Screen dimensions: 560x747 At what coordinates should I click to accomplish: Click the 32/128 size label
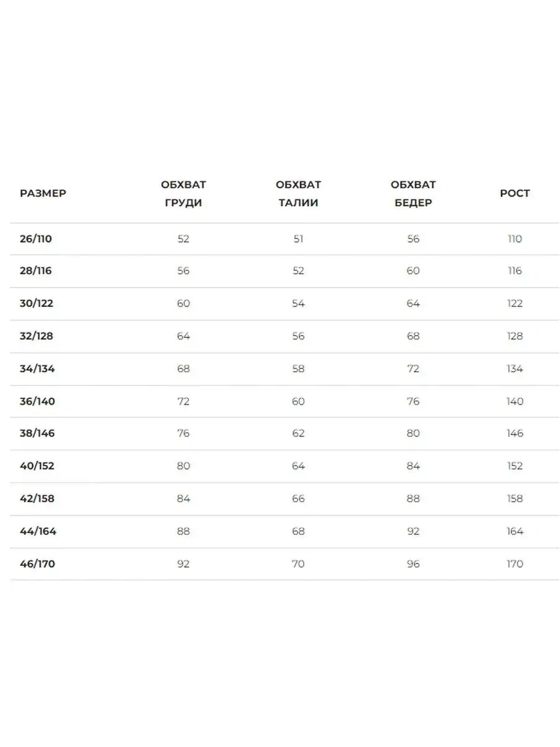click(37, 336)
